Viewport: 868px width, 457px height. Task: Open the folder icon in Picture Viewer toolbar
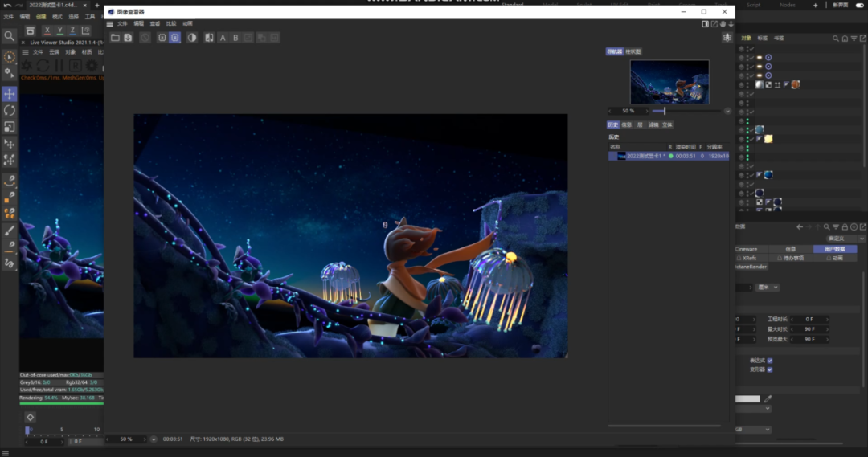pyautogui.click(x=115, y=38)
